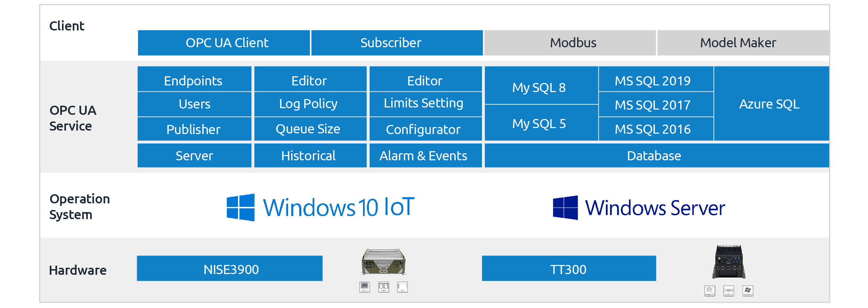Screen dimensions: 868x308
Task: Click the Windows Server logo
Action: point(639,208)
